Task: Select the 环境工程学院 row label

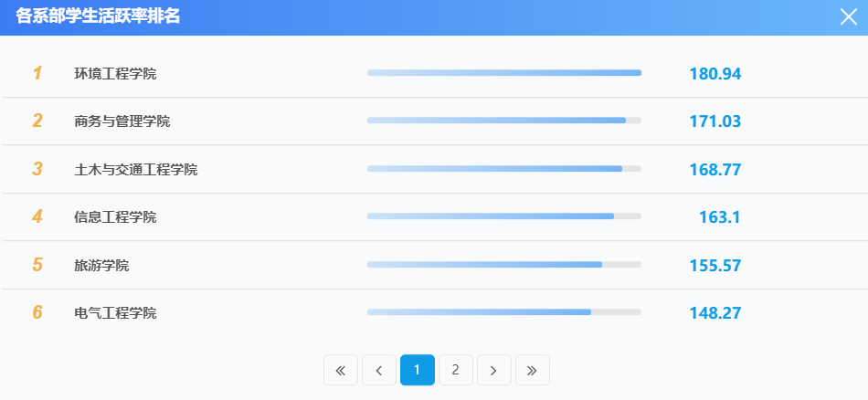Action: (x=115, y=73)
